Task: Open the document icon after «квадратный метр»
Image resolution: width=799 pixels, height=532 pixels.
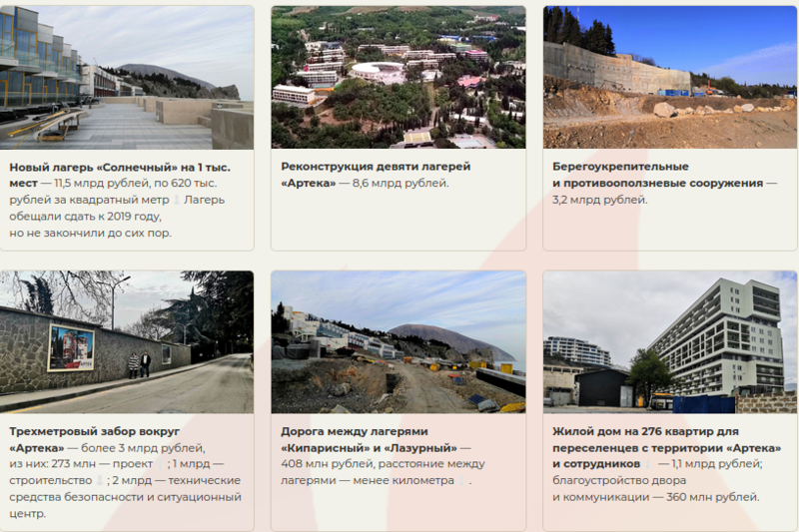Action: click(177, 200)
